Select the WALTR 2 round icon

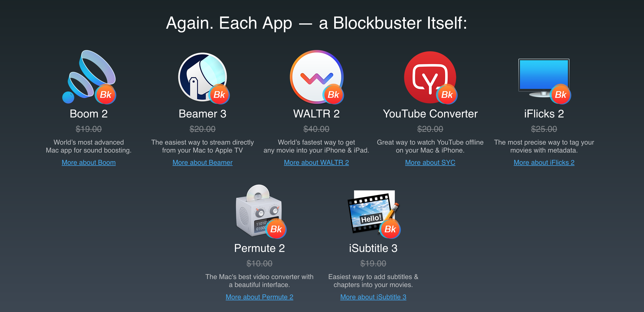click(316, 77)
